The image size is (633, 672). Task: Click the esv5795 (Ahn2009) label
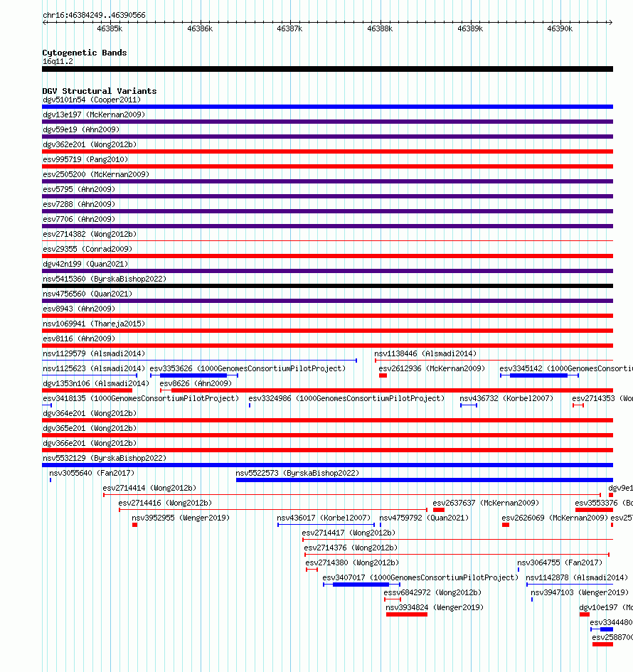tap(79, 189)
